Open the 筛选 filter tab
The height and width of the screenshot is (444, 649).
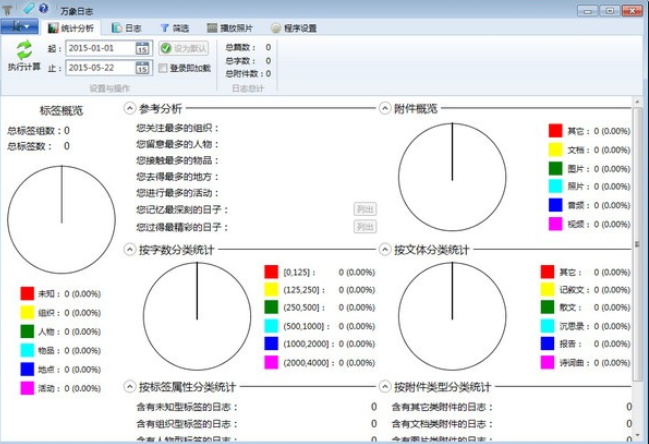point(175,28)
